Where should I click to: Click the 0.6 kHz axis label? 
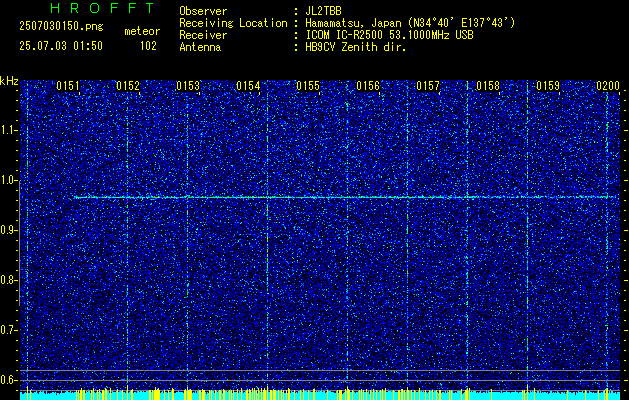coord(8,380)
